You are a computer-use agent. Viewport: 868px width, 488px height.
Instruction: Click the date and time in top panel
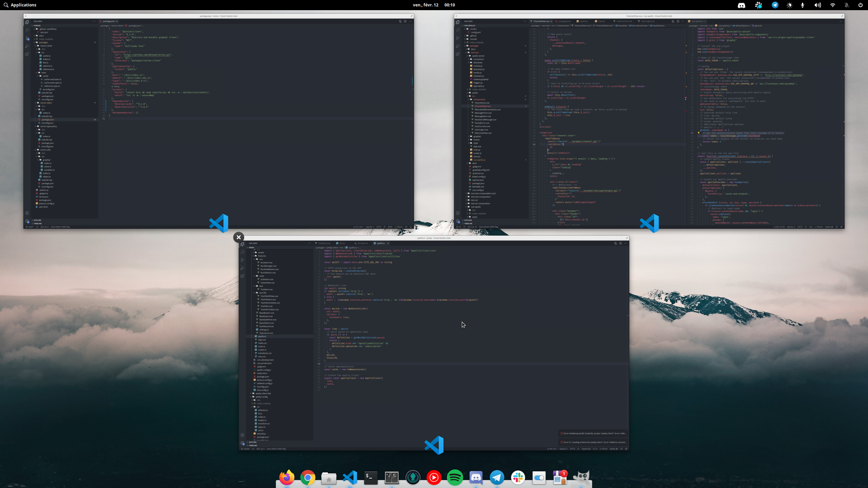pos(434,5)
